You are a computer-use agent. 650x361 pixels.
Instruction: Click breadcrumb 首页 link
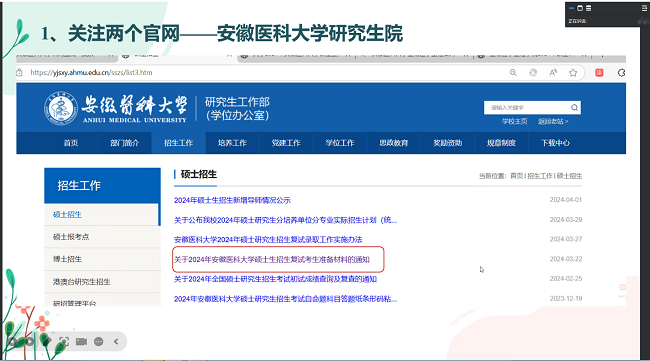517,176
